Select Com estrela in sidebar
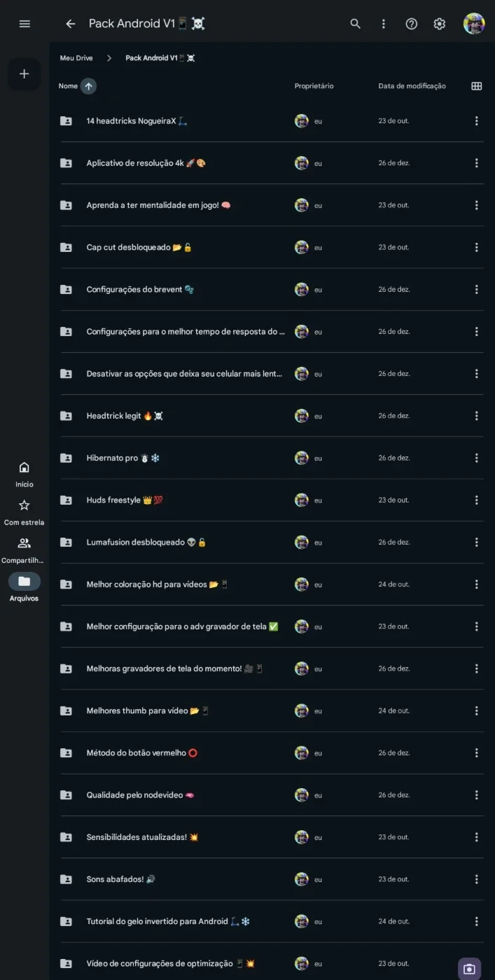Image resolution: width=495 pixels, height=980 pixels. click(24, 512)
